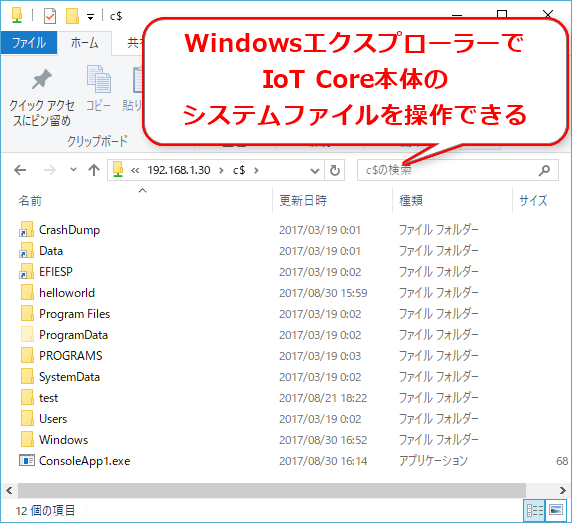Click the network drive icon in title bar
The width and height of the screenshot is (572, 523).
tap(17, 16)
